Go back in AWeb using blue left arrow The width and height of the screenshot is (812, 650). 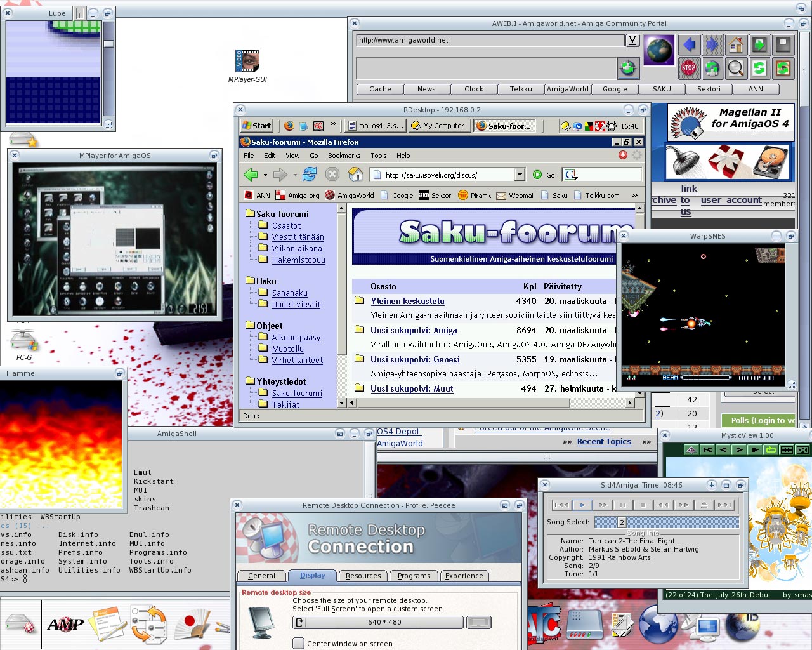689,45
